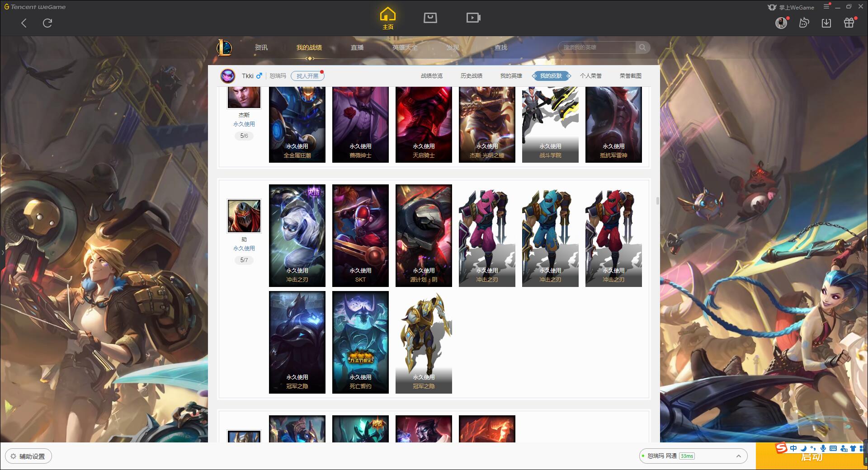Viewport: 868px width, 470px height.
Task: Open Sogou account person icon
Action: click(x=844, y=448)
